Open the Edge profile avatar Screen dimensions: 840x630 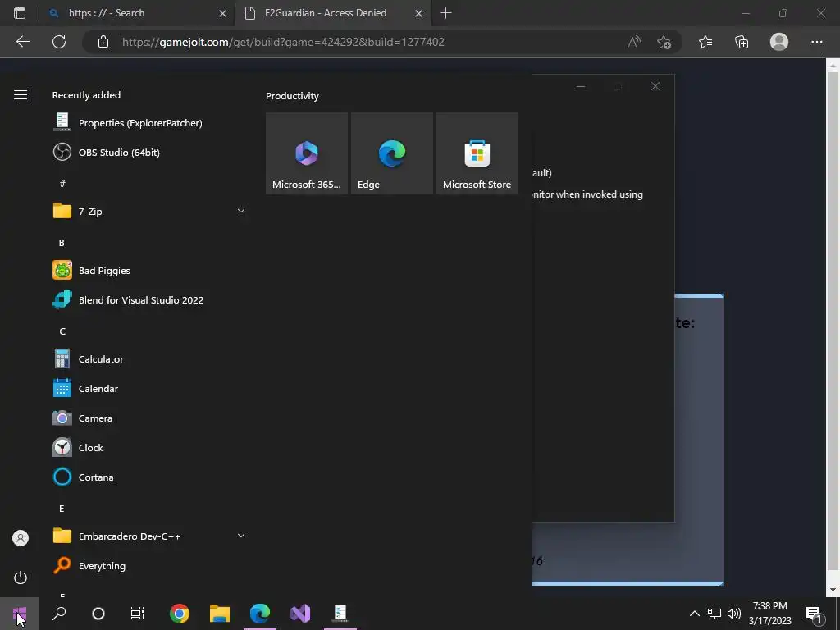point(779,42)
